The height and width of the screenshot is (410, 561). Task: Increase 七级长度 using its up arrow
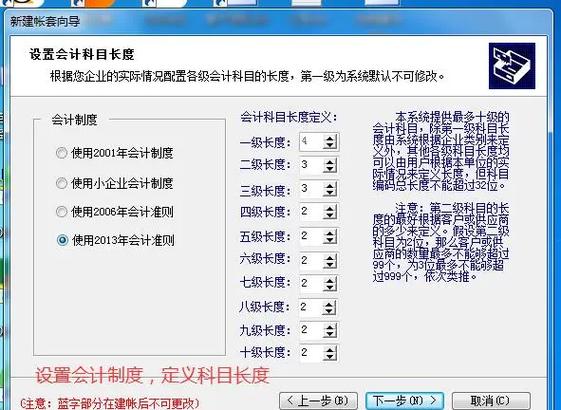330,280
